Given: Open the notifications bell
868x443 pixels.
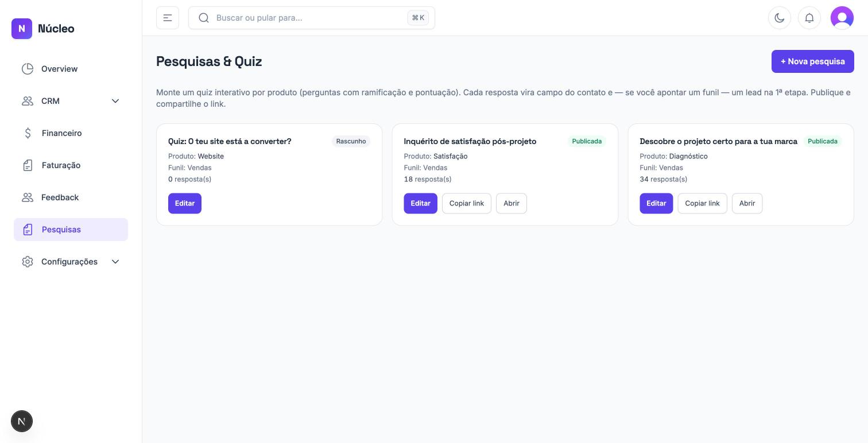Looking at the screenshot, I should (x=809, y=18).
